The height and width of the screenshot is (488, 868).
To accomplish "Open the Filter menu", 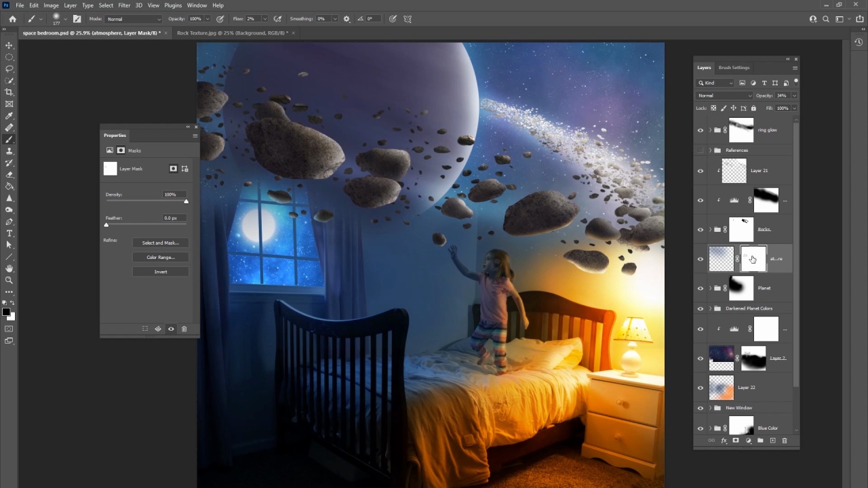I will (x=124, y=5).
